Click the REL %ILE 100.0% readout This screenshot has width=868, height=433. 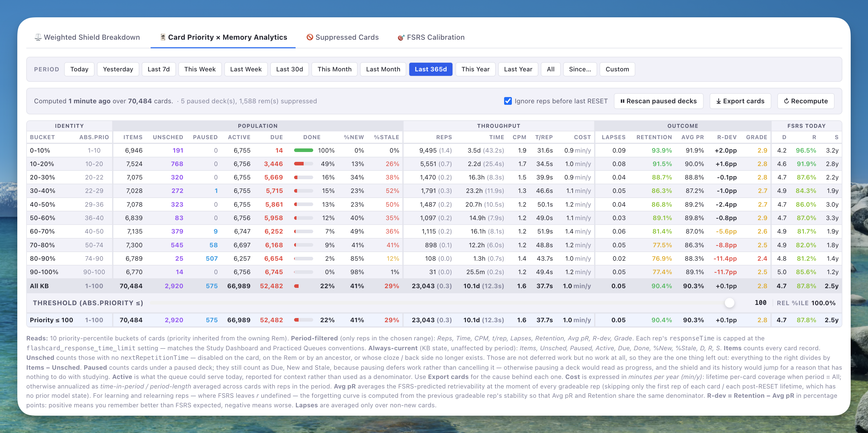[x=806, y=303]
